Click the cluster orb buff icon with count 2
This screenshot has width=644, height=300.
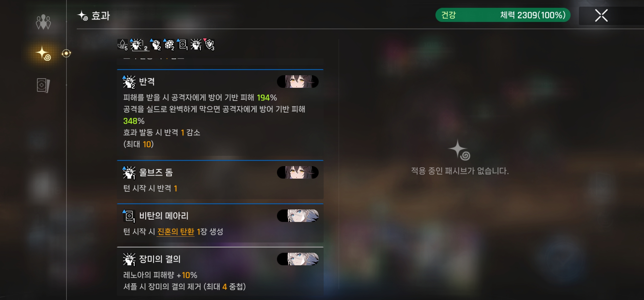(x=169, y=45)
